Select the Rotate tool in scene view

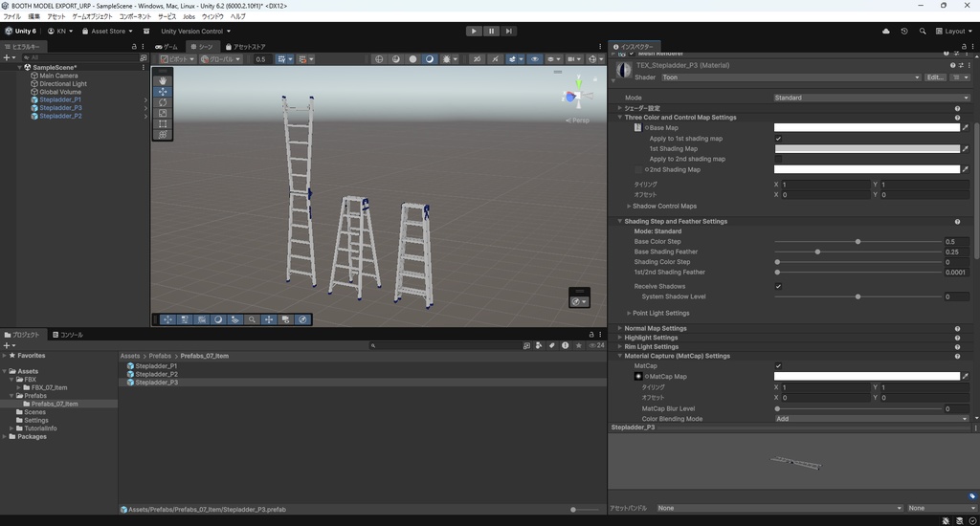coord(163,102)
